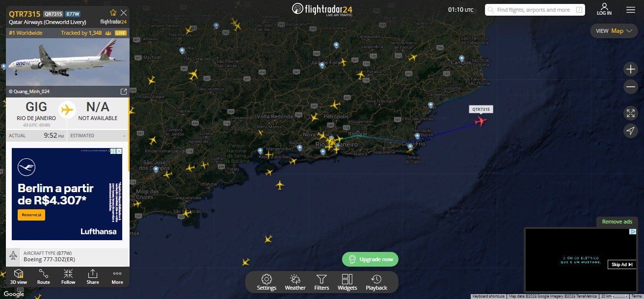Enable my location arrow on the map

631,130
